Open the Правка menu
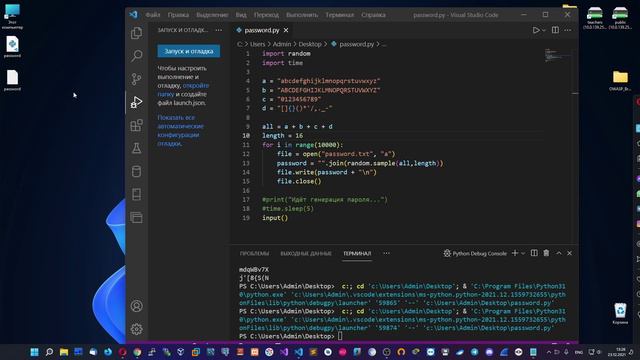Image resolution: width=640 pixels, height=360 pixels. point(178,15)
